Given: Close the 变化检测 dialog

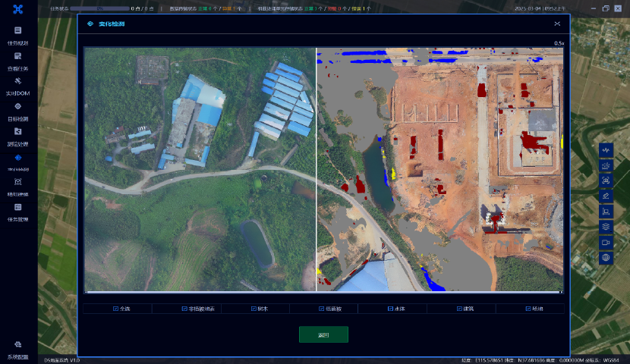Looking at the screenshot, I should click(x=557, y=24).
